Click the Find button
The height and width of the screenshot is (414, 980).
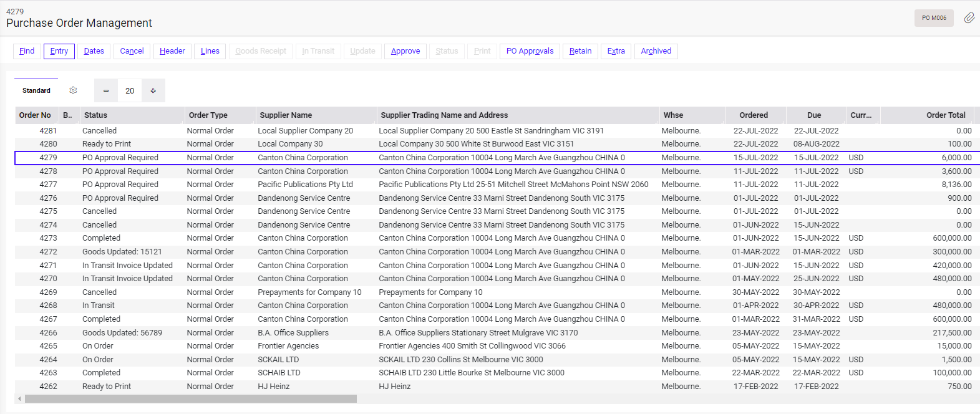click(x=27, y=51)
